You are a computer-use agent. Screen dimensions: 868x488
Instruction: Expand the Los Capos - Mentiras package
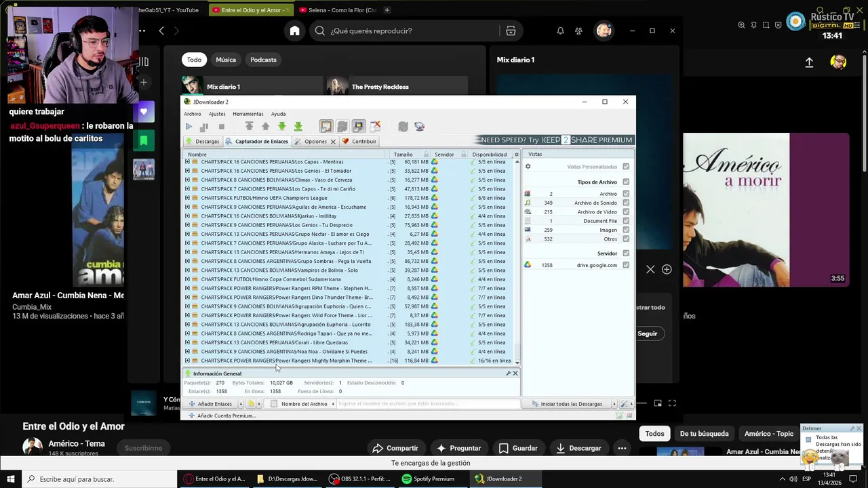[187, 162]
